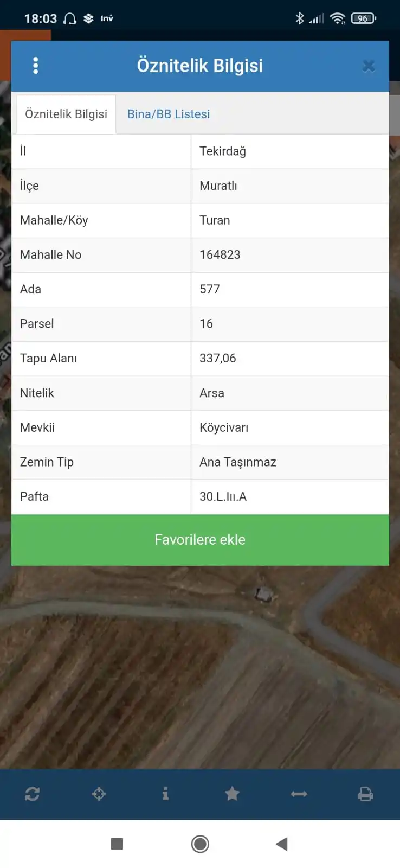Tap the Android back button
The width and height of the screenshot is (400, 868).
coord(281,844)
